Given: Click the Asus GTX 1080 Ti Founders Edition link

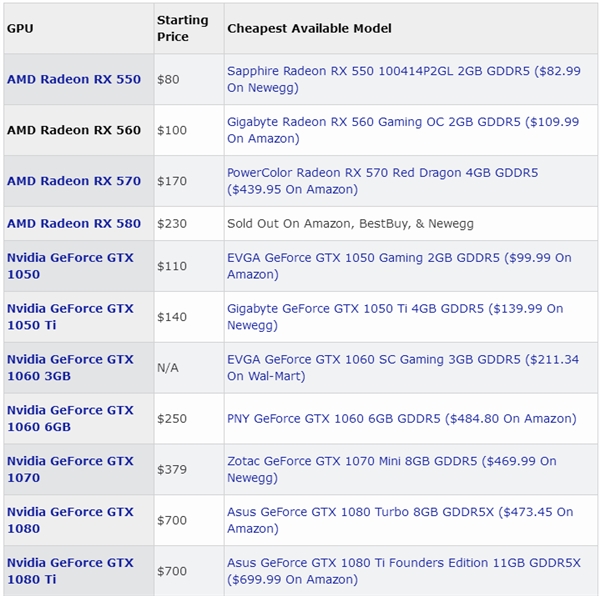Looking at the screenshot, I should coord(403,571).
